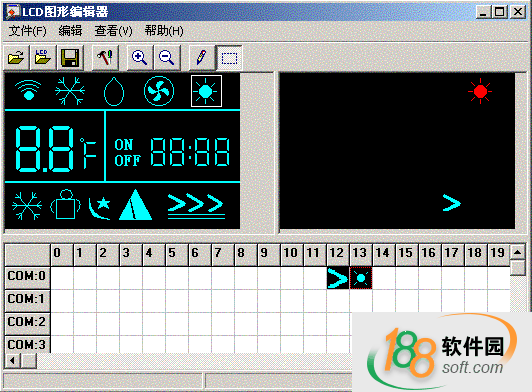Select the sun cell in COM:0 row

coord(361,278)
